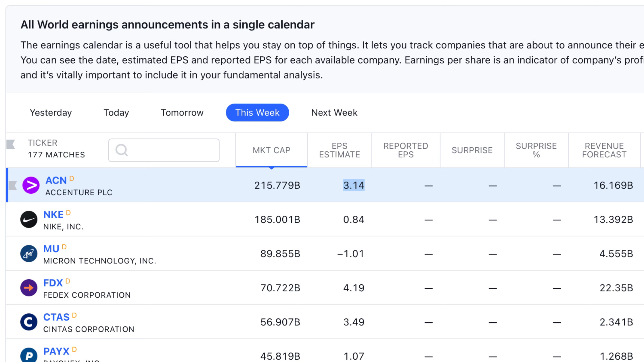
Task: Click the Accenture logo icon
Action: click(x=31, y=185)
